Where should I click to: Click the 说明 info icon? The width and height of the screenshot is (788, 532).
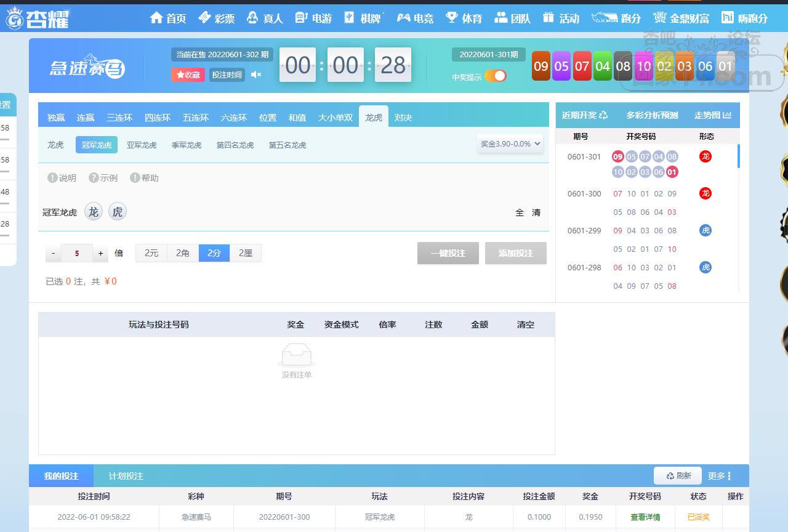(52, 178)
